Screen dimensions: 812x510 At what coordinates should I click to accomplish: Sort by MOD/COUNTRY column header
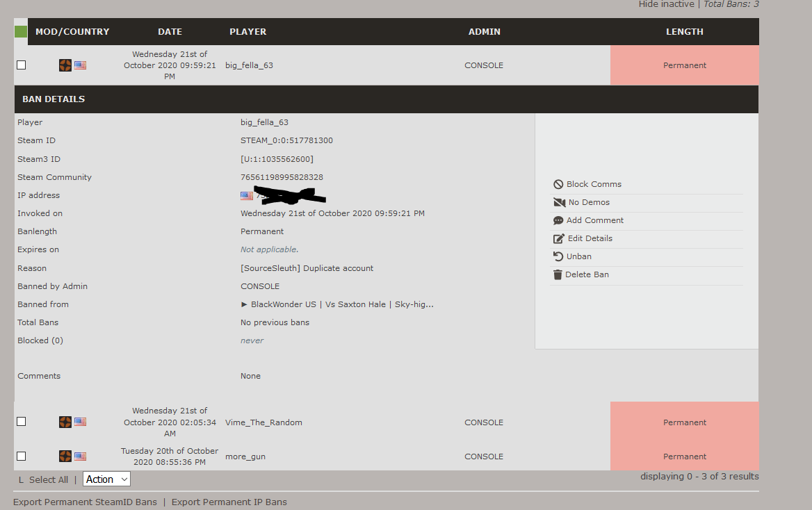(72, 31)
